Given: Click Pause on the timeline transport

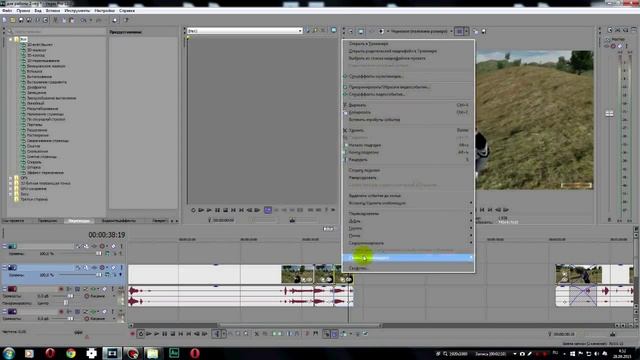Looking at the screenshot, I should point(165,334).
